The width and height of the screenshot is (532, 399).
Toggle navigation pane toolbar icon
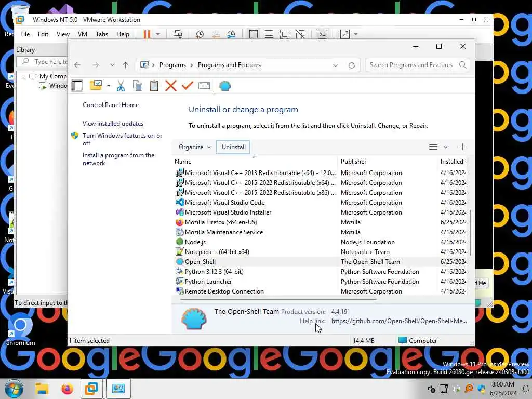pyautogui.click(x=77, y=86)
